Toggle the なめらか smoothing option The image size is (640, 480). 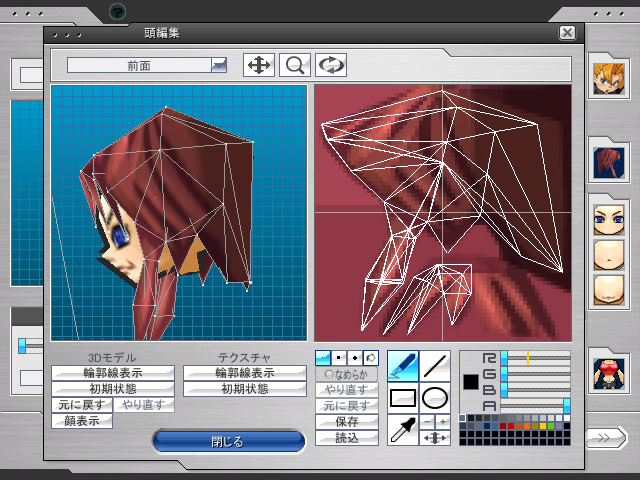coord(347,374)
